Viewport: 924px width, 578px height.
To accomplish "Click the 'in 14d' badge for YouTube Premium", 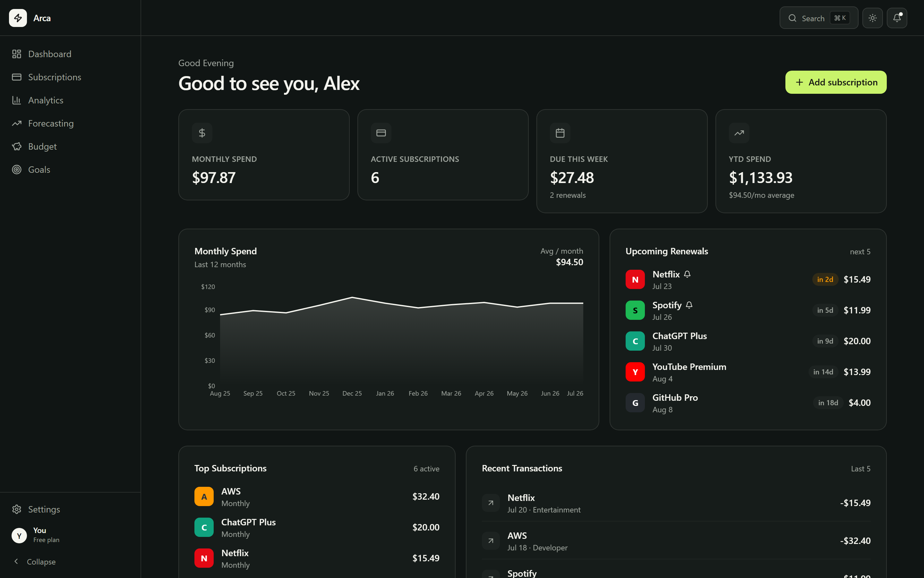I will [x=823, y=372].
